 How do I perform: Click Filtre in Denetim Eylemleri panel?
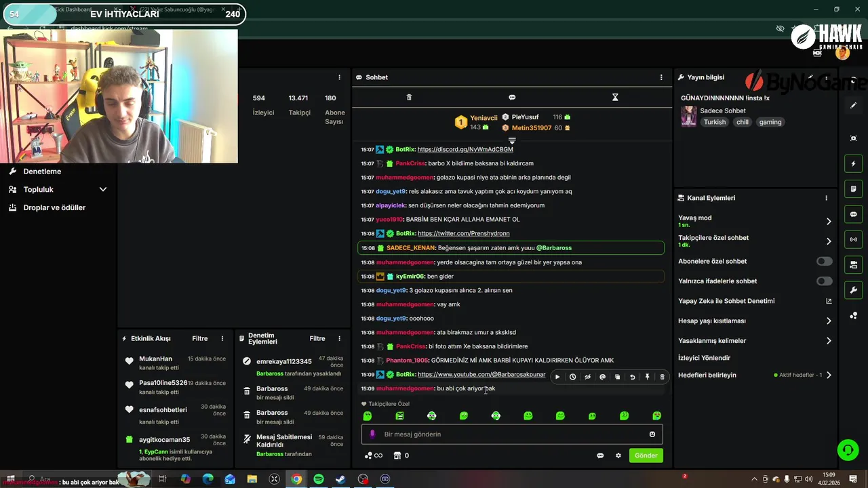(317, 338)
